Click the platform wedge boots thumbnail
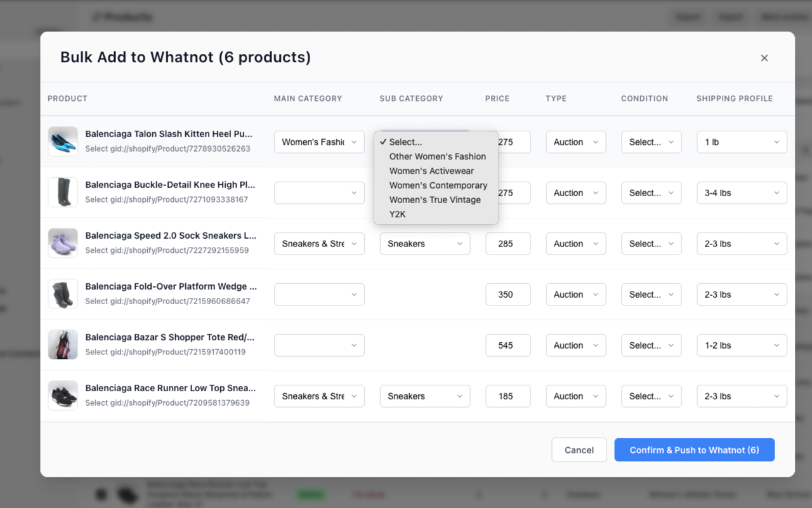The image size is (812, 508). (x=63, y=294)
